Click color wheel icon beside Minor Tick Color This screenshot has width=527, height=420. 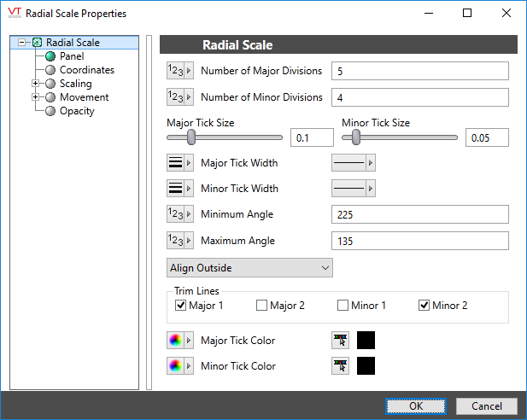[x=175, y=367]
